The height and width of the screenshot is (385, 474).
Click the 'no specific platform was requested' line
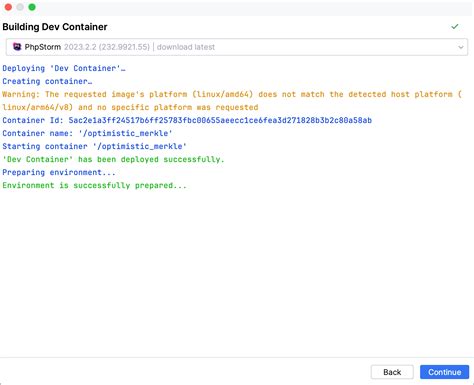(130, 107)
